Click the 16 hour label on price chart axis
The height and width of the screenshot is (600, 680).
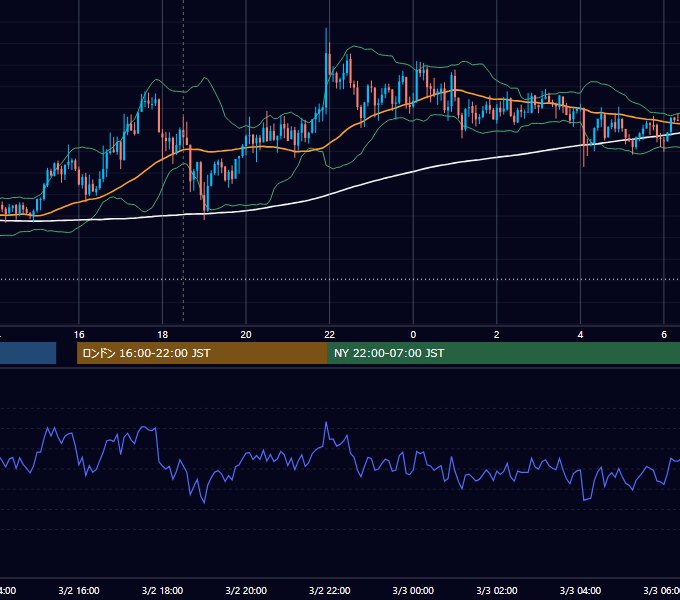pyautogui.click(x=79, y=335)
